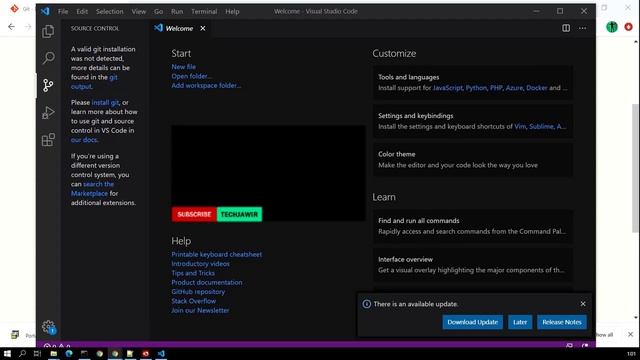Screen dimensions: 640x360
Task: Select the Welcome editor tab
Action: tap(179, 28)
